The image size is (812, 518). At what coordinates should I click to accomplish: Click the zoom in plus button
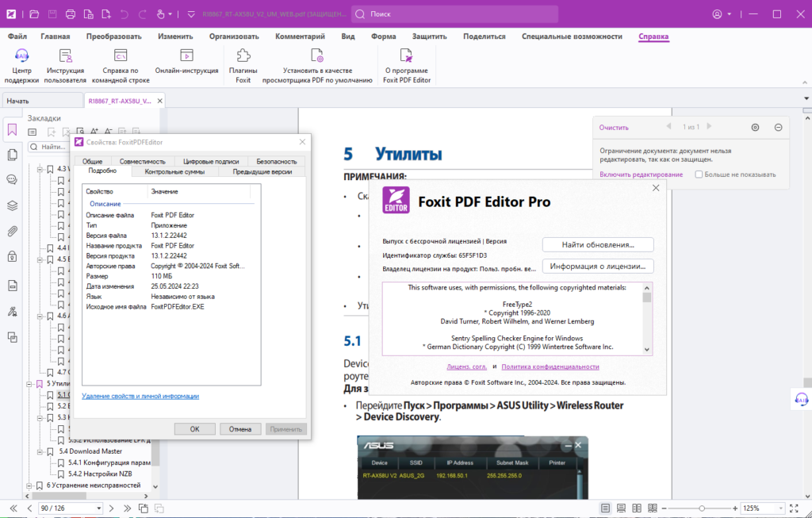coord(735,508)
